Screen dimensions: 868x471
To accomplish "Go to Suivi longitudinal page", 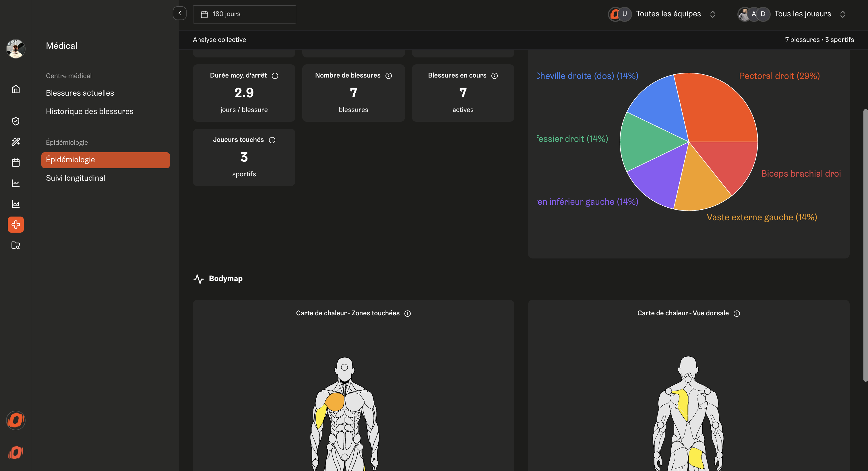I will pyautogui.click(x=75, y=178).
